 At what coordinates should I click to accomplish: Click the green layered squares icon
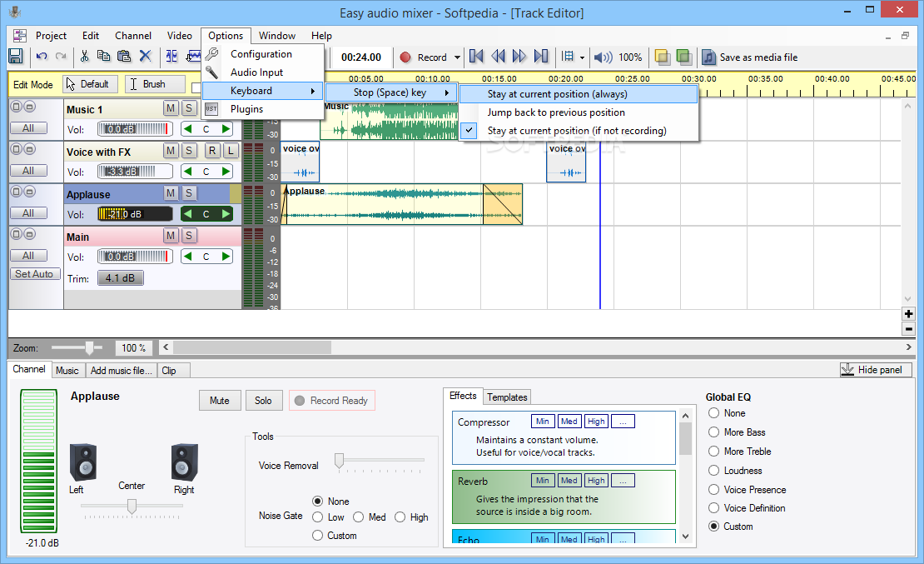pyautogui.click(x=683, y=57)
